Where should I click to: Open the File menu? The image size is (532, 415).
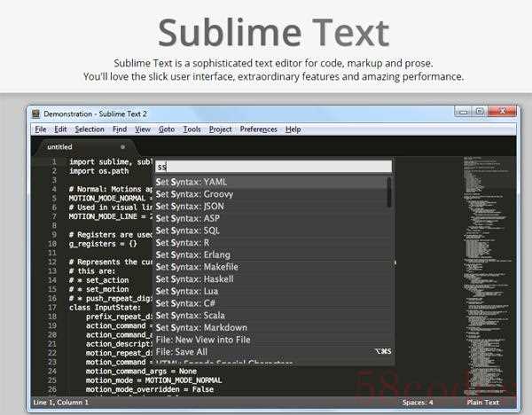(40, 129)
